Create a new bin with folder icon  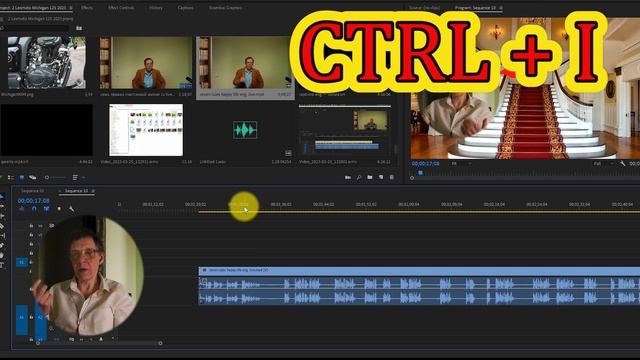click(x=369, y=177)
